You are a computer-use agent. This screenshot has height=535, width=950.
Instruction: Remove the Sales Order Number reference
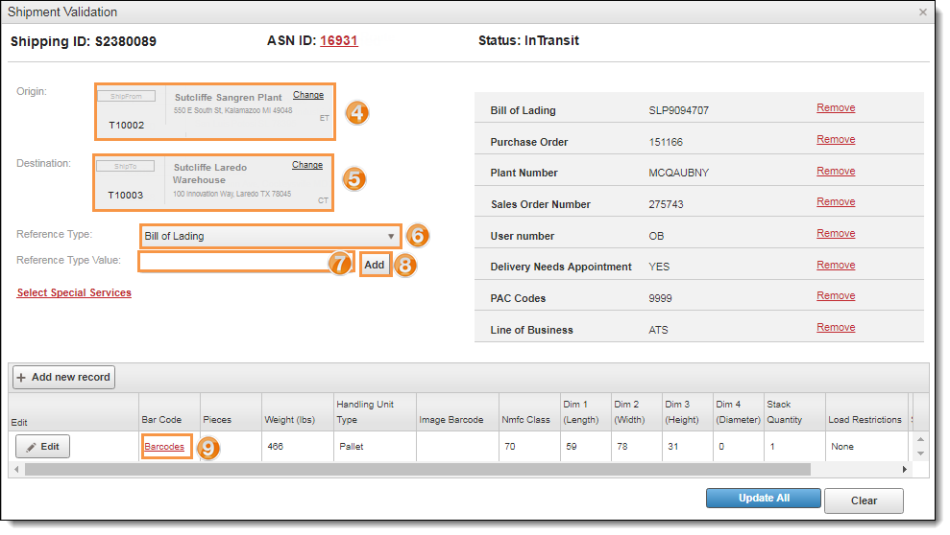(x=835, y=202)
